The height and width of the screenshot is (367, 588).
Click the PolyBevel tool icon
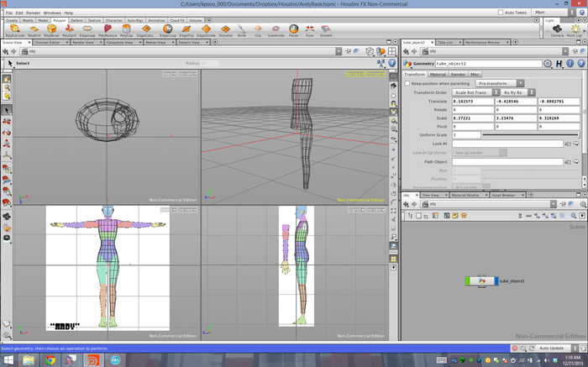[52, 30]
